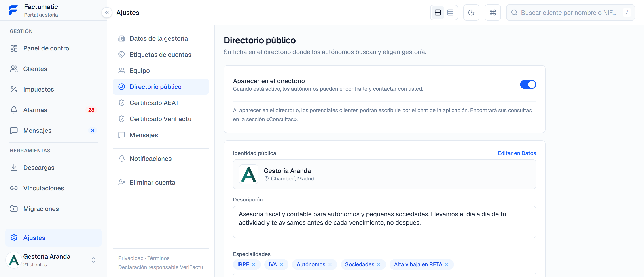Expand the Gestoría Aranda account switcher
This screenshot has width=644, height=277.
click(93, 260)
